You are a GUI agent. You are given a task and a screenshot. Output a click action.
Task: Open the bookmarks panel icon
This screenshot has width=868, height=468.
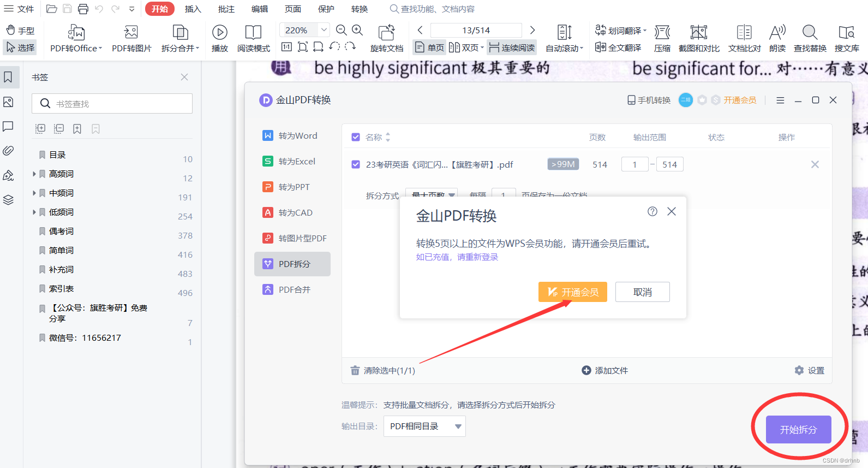(8, 77)
